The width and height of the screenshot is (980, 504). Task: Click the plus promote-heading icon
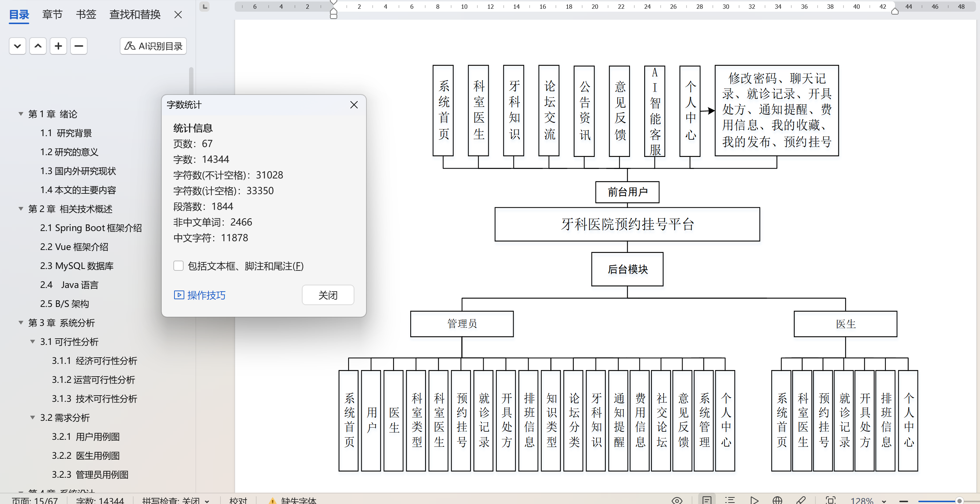pos(58,46)
